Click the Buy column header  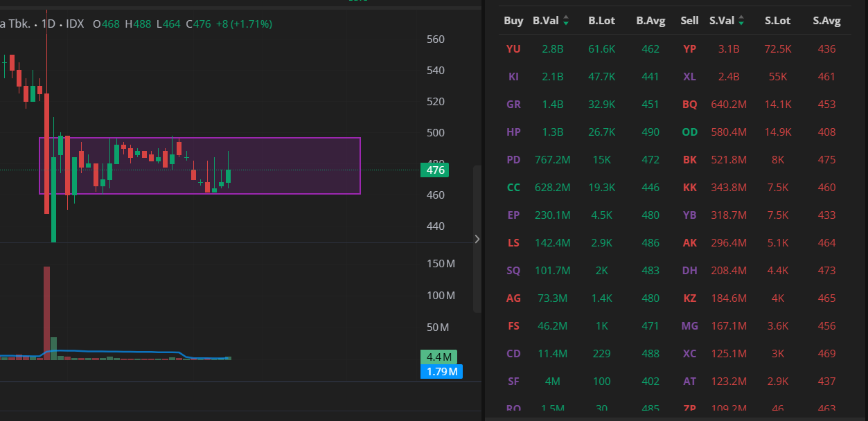(x=513, y=21)
